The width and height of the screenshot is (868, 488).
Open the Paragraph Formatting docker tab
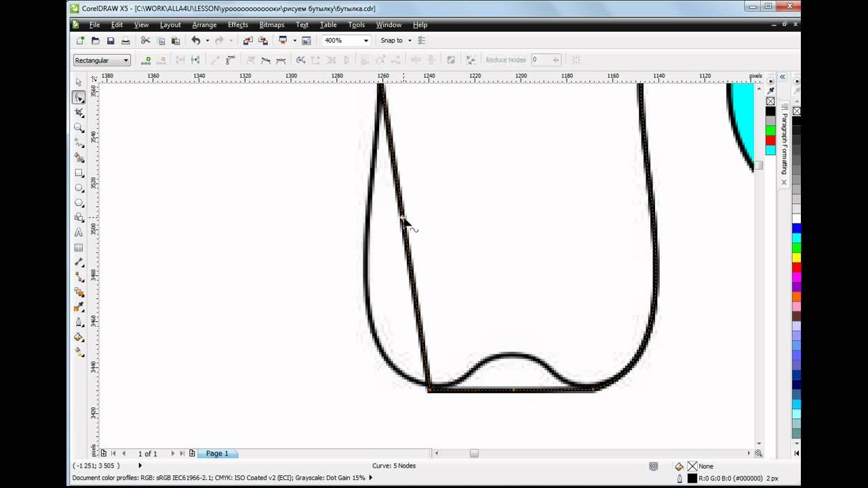pyautogui.click(x=785, y=143)
